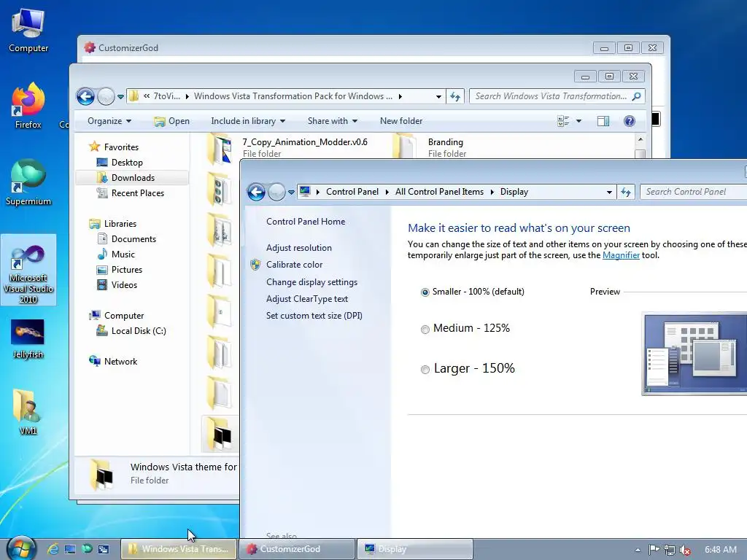Click the Explorer file list scroll-up arrow
This screenshot has width=747, height=560.
640,139
